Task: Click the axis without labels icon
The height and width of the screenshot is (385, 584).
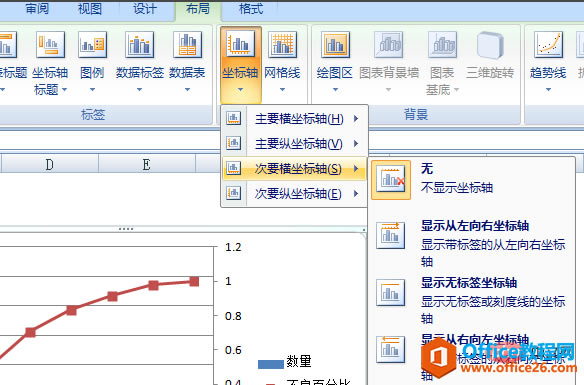Action: coord(390,292)
